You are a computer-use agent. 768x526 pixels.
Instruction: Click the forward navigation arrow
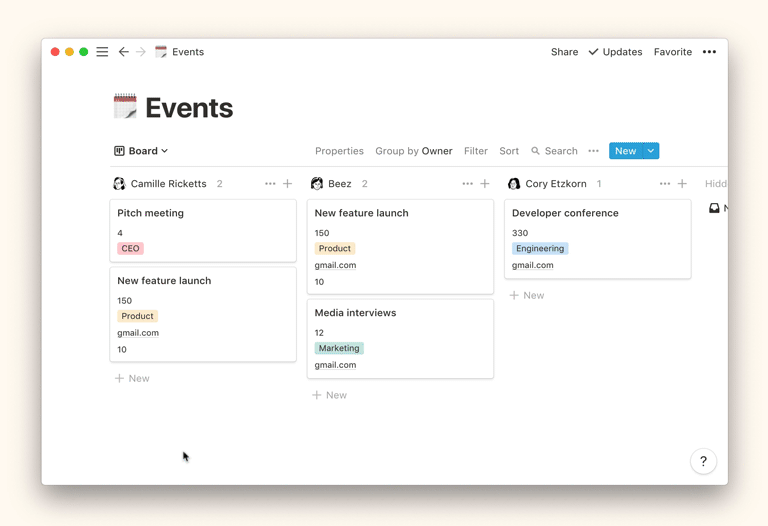coord(141,52)
